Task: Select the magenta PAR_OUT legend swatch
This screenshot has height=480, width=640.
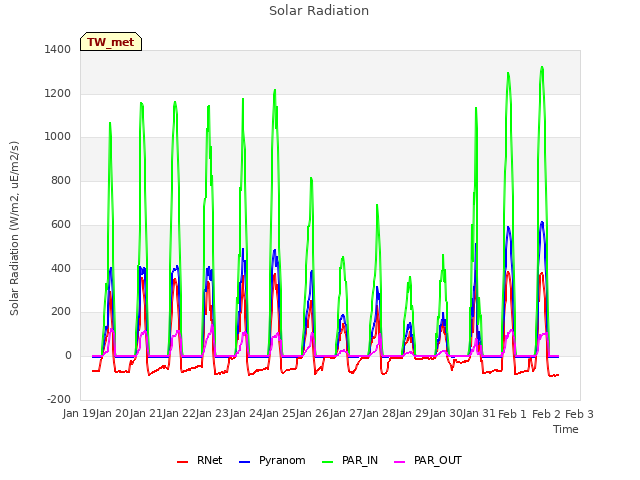Action: 400,462
